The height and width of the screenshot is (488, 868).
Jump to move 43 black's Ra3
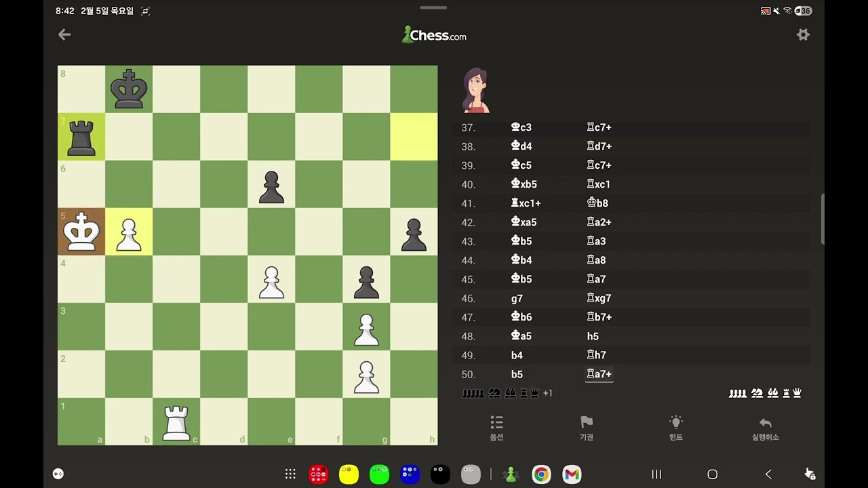pyautogui.click(x=596, y=241)
